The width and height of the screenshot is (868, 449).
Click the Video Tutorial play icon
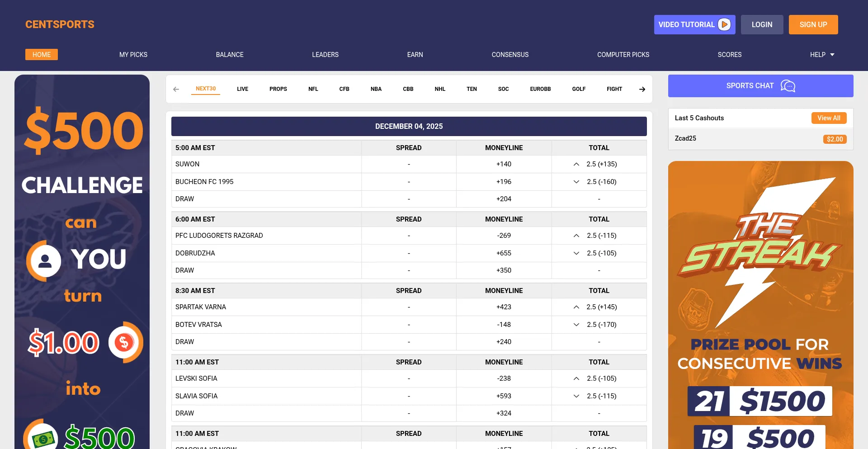coord(724,24)
